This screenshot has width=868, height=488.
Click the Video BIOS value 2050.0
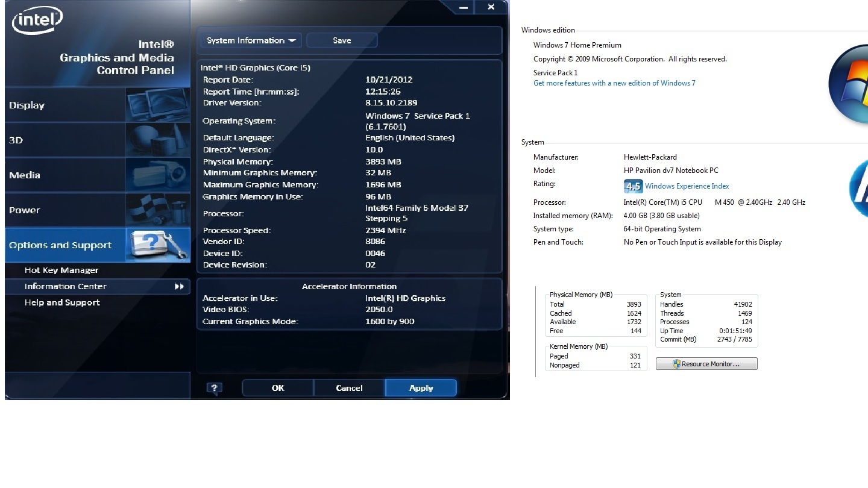click(379, 309)
